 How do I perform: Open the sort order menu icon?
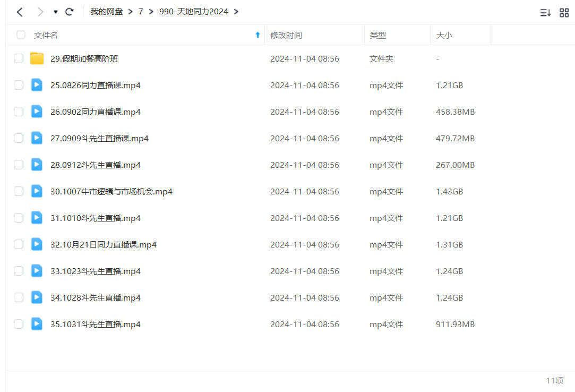click(545, 13)
